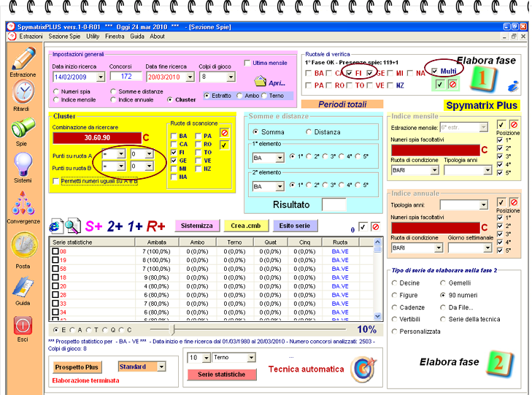Open the Estrazione pencil icon in sidebar
Image resolution: width=532 pixels, height=395 pixels.
pos(23,58)
